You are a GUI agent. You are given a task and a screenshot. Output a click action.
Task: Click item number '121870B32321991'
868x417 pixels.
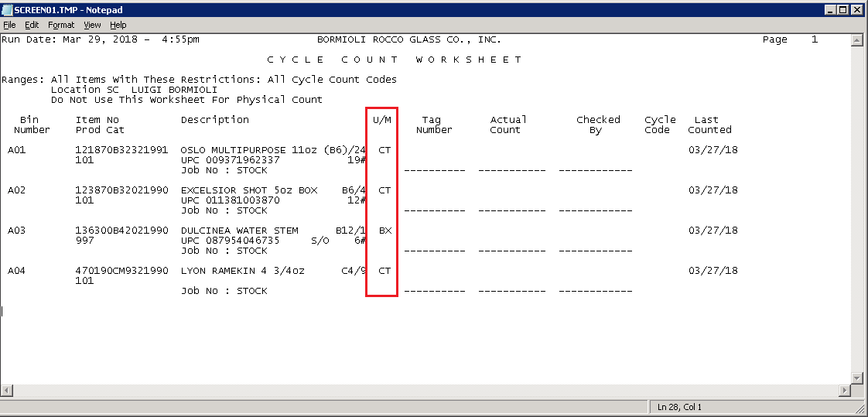tap(121, 150)
